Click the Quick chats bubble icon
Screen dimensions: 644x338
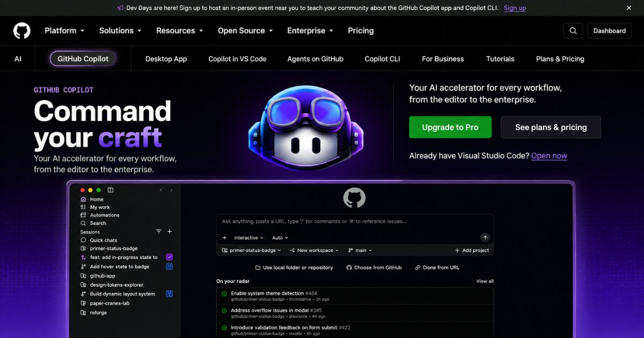(x=83, y=240)
